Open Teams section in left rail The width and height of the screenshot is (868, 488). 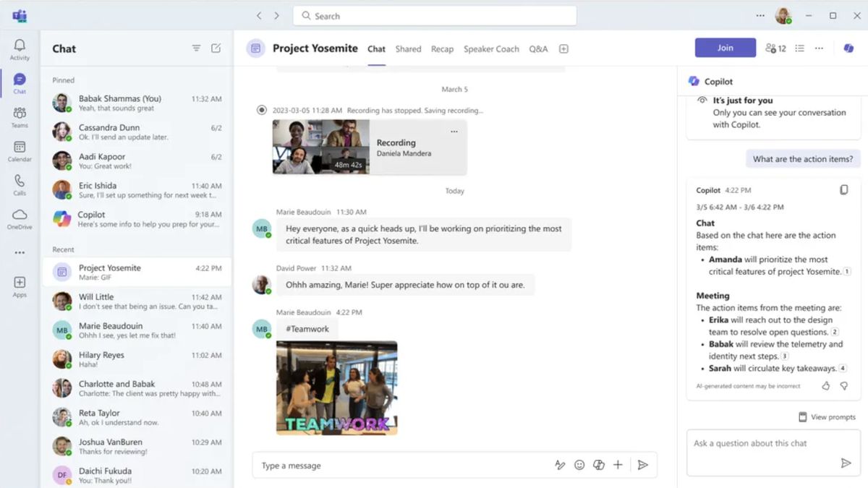click(x=20, y=117)
